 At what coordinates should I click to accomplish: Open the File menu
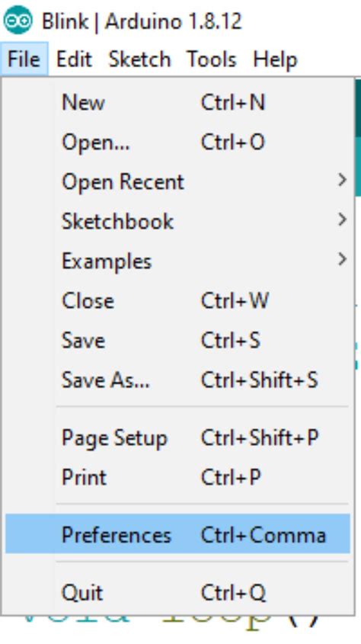point(24,59)
